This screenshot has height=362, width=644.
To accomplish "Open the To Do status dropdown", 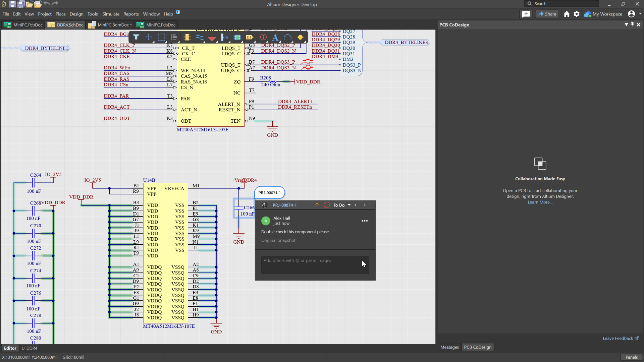I will point(342,205).
